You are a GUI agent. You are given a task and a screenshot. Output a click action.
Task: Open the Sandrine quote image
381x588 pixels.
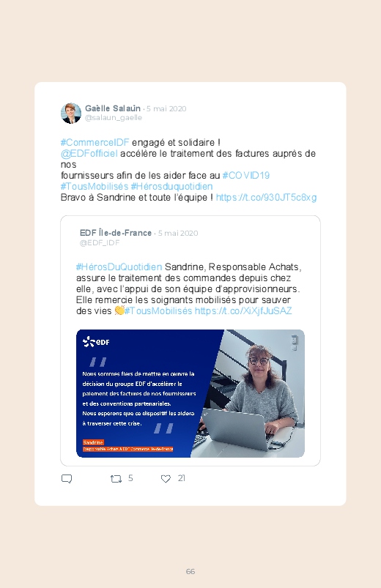(190, 393)
